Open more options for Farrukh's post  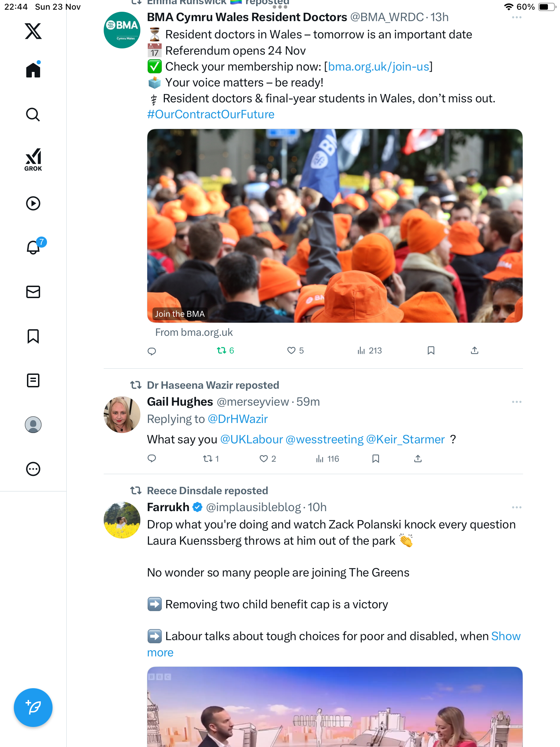click(x=516, y=507)
